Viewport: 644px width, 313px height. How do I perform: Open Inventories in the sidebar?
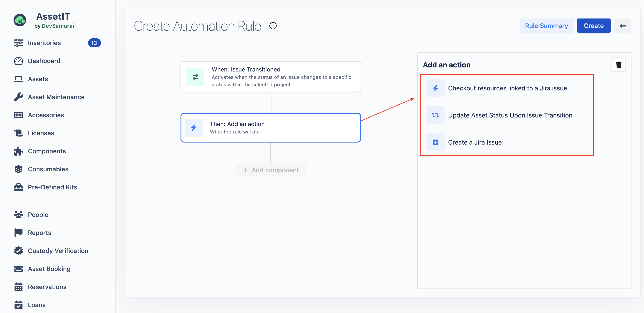44,43
